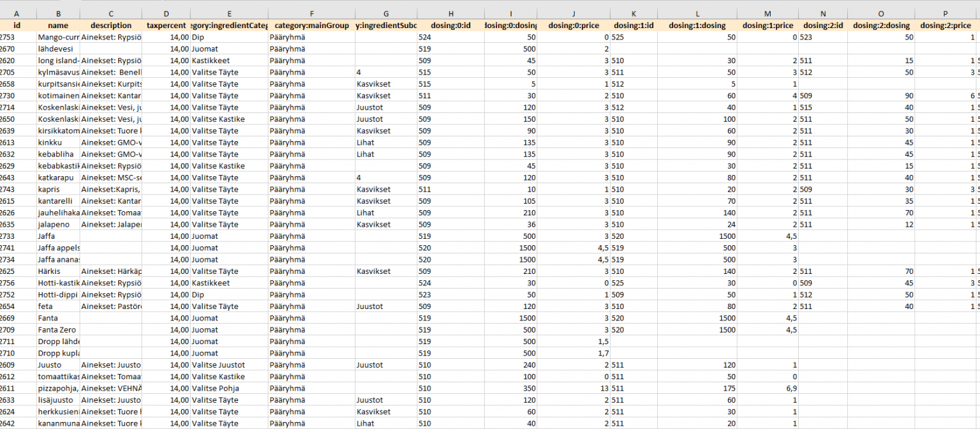Select column A by its letter header
This screenshot has width=980, height=429.
click(17, 13)
